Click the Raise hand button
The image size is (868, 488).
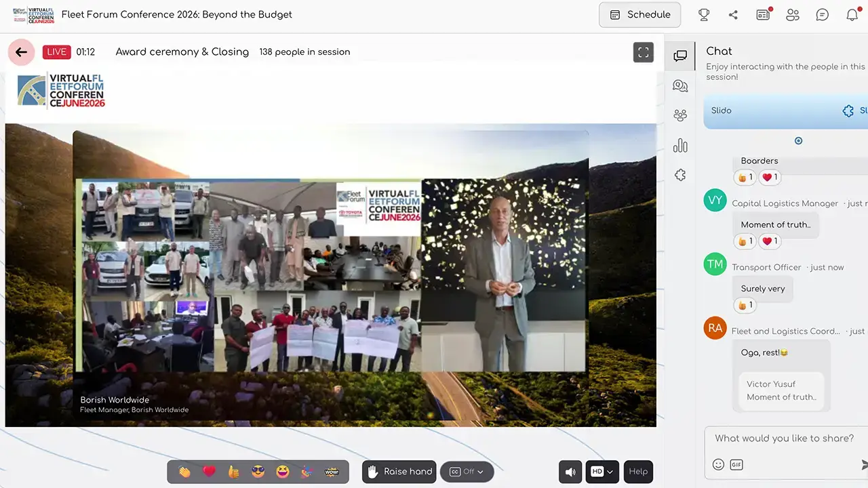click(399, 472)
